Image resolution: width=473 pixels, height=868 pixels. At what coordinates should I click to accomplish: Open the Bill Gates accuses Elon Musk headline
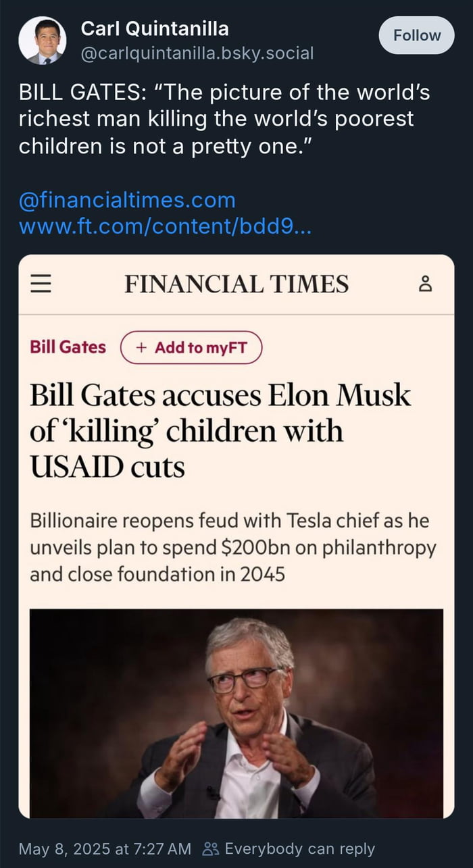click(x=220, y=431)
